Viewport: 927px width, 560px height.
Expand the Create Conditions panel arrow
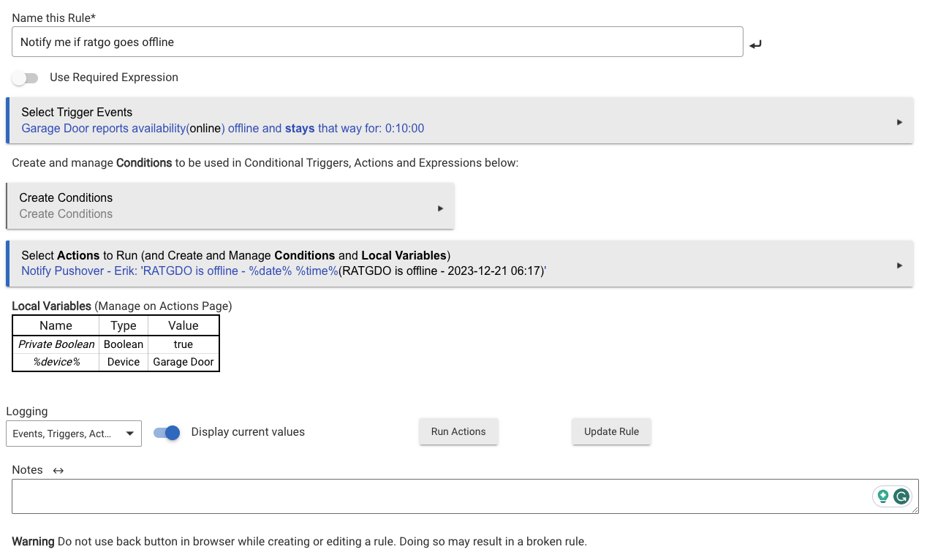(440, 208)
